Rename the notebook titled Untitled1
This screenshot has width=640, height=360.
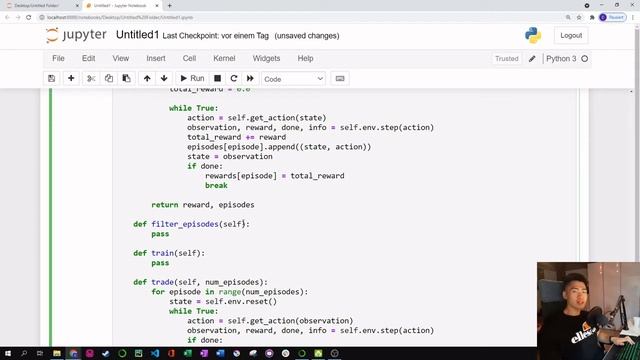pyautogui.click(x=137, y=35)
